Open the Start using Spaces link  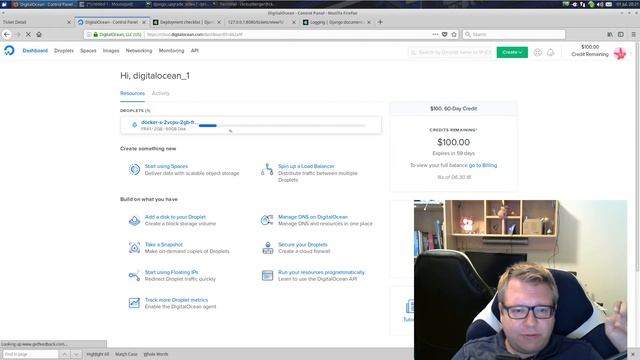coord(166,166)
